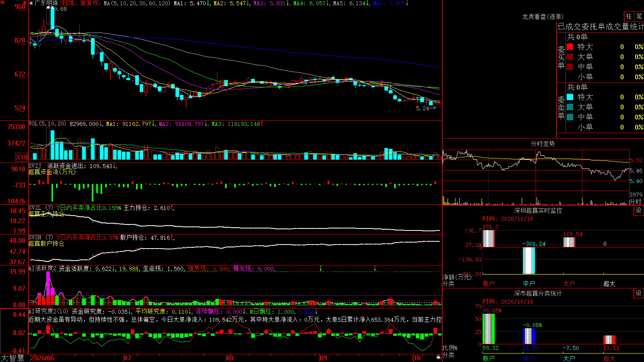Viewport: 644px width, 362px height.
Task: Click the 中户 bar showing -301.24
Action: tap(529, 261)
